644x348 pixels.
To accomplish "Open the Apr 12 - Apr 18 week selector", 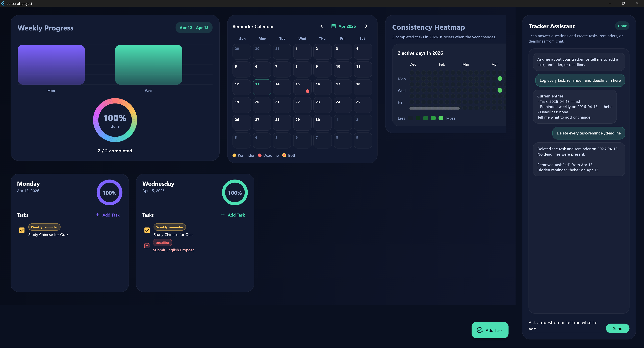I will 194,28.
